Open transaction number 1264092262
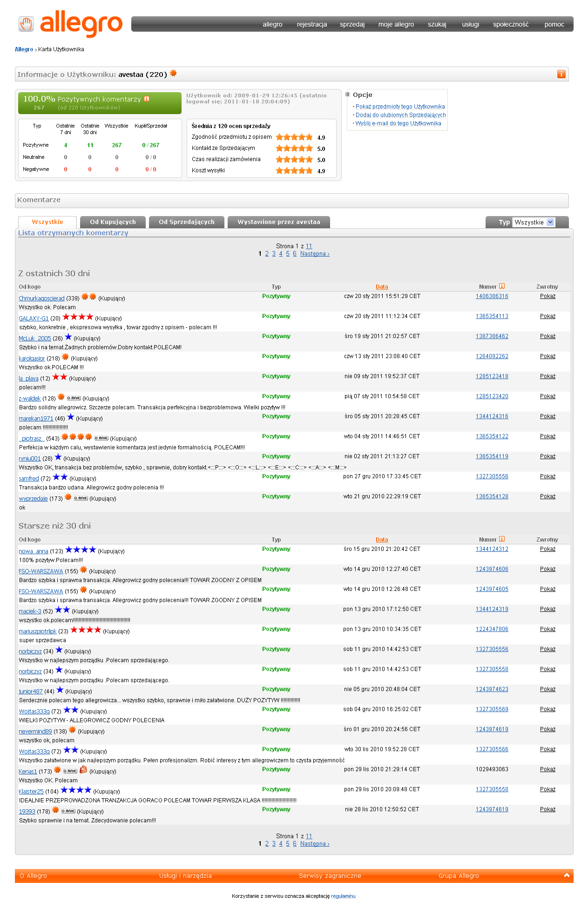Screen dimensions: 588x909 pos(492,356)
